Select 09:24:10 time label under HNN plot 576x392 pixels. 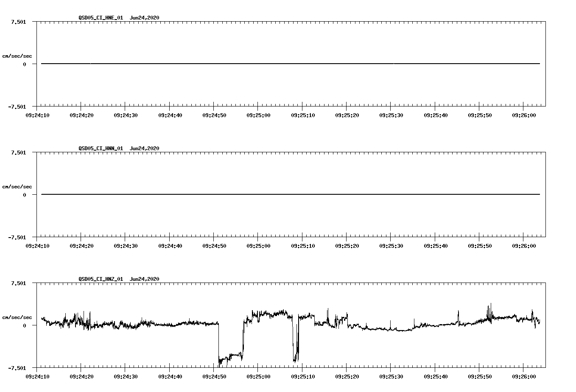click(37, 246)
